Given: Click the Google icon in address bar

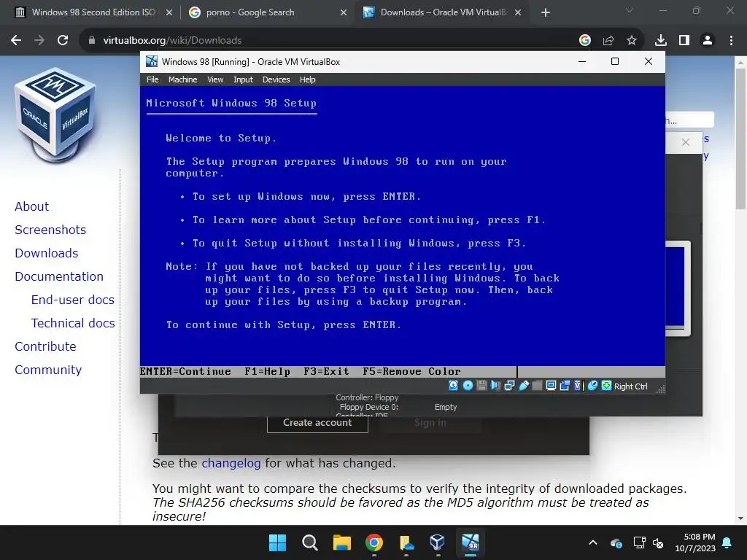Looking at the screenshot, I should [585, 41].
